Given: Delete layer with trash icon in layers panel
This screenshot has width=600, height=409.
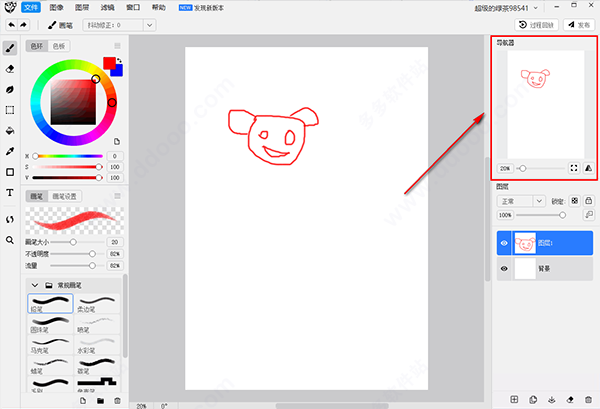Looking at the screenshot, I should (x=586, y=400).
